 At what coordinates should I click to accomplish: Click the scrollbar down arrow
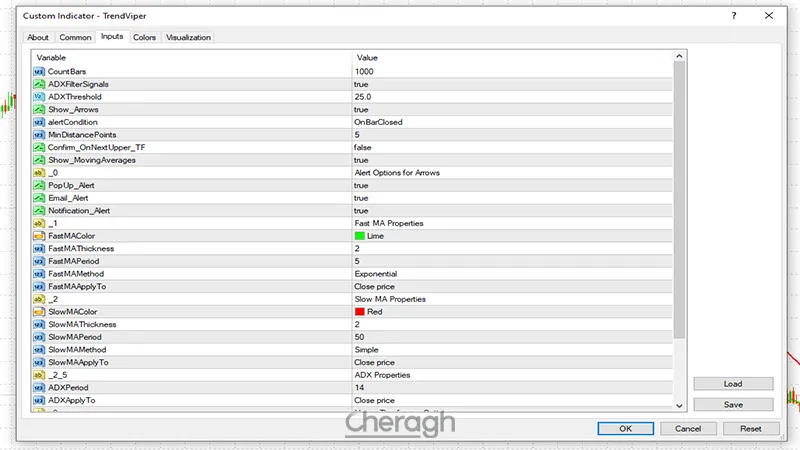point(680,405)
